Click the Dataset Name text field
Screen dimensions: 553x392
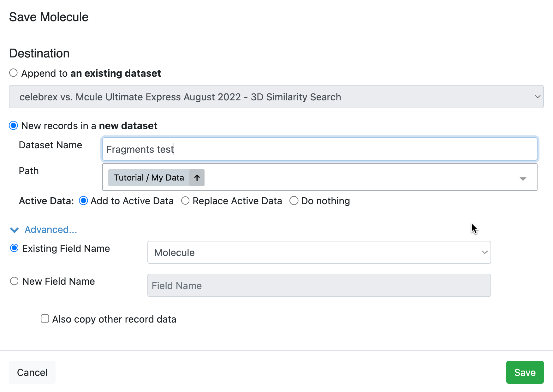point(319,149)
